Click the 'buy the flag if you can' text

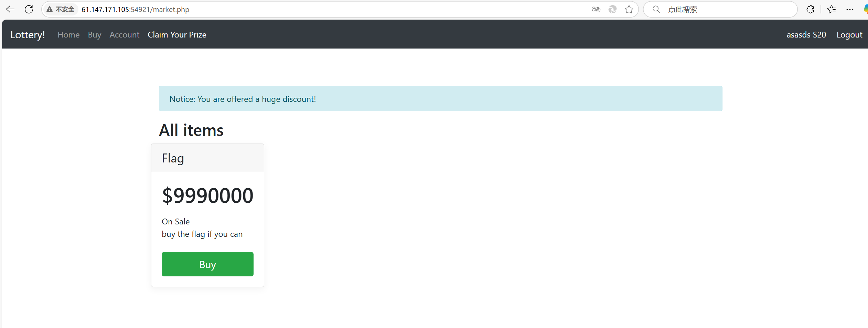[x=202, y=234]
